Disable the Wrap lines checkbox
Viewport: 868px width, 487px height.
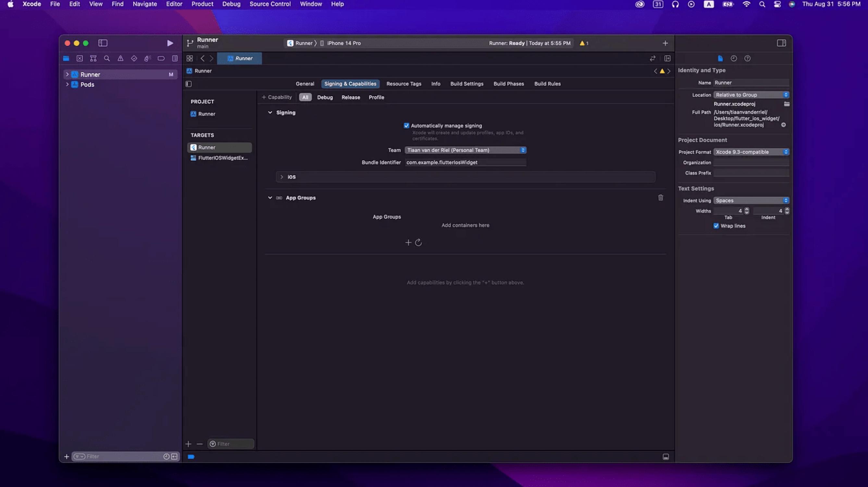(x=716, y=226)
